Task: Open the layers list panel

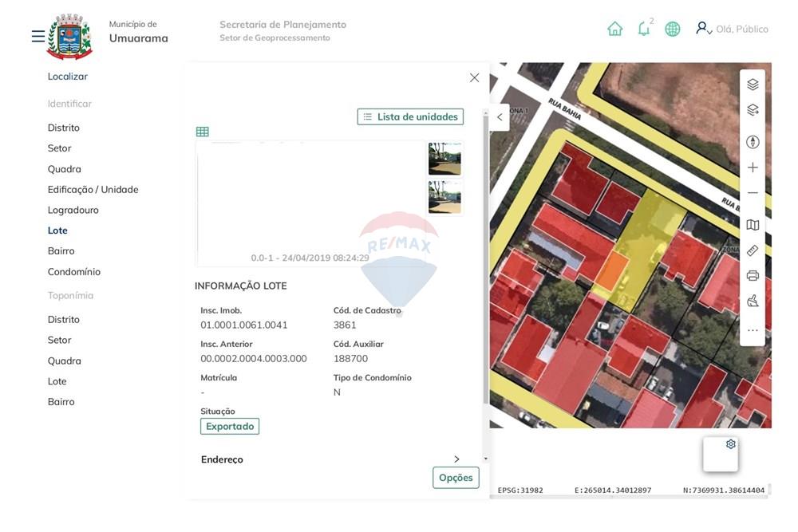Action: [x=752, y=83]
